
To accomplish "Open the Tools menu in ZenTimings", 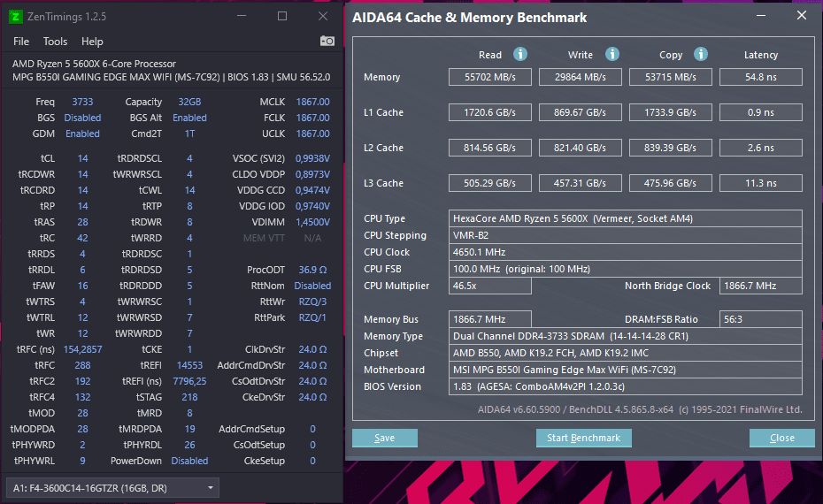I will pyautogui.click(x=55, y=42).
